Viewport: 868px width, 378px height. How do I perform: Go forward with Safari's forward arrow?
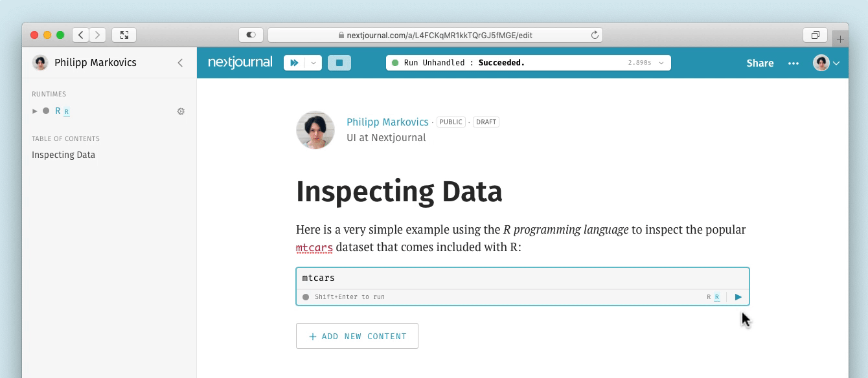[x=98, y=35]
